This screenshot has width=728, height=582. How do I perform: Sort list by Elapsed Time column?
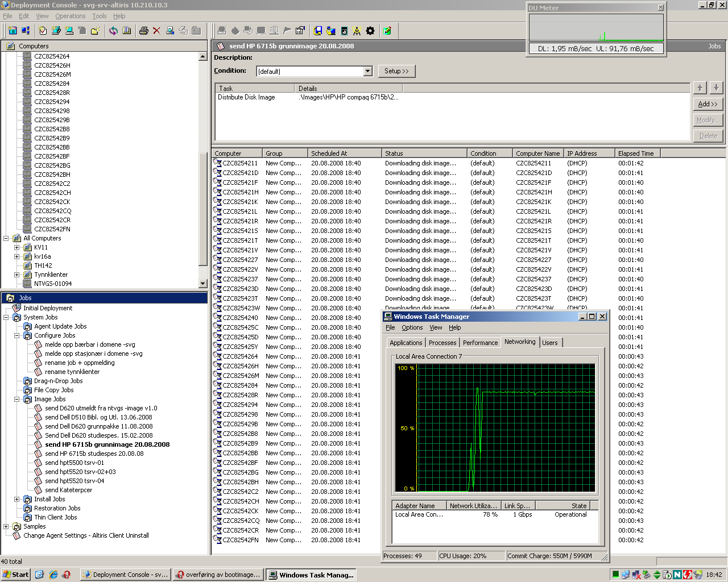pos(638,153)
